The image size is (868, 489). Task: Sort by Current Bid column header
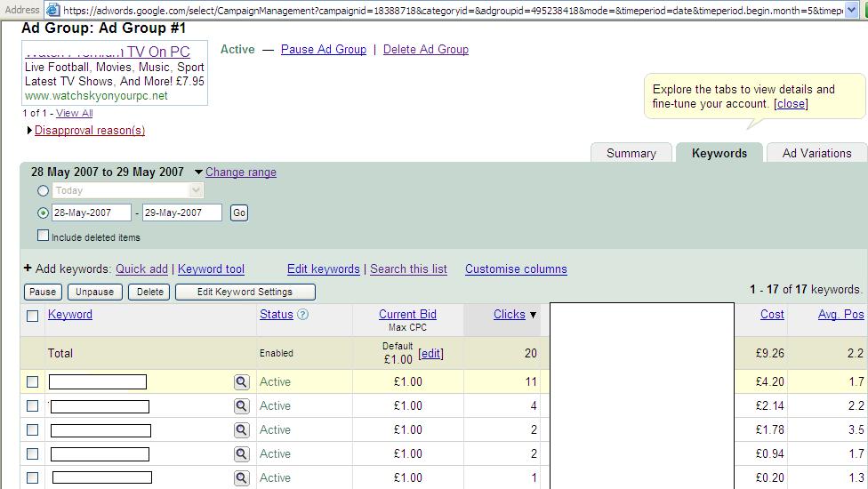tap(407, 314)
